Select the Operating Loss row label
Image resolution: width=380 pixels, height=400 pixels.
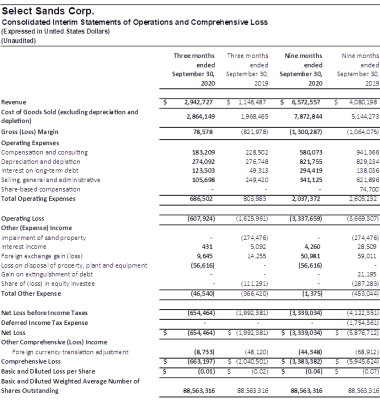pyautogui.click(x=23, y=219)
